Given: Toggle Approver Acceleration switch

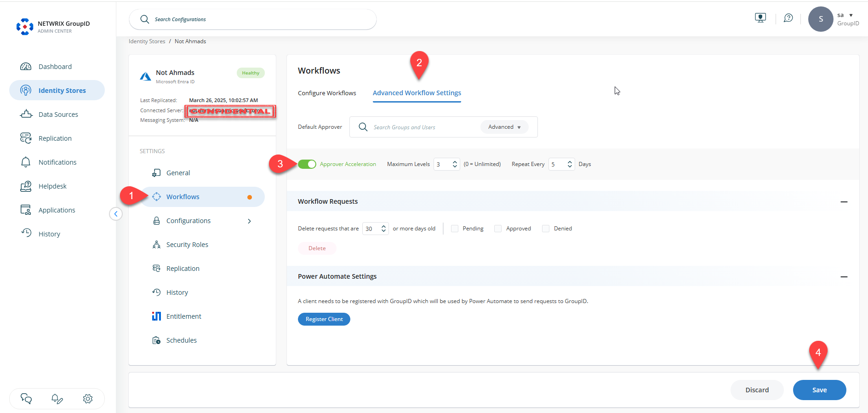Looking at the screenshot, I should pyautogui.click(x=307, y=164).
